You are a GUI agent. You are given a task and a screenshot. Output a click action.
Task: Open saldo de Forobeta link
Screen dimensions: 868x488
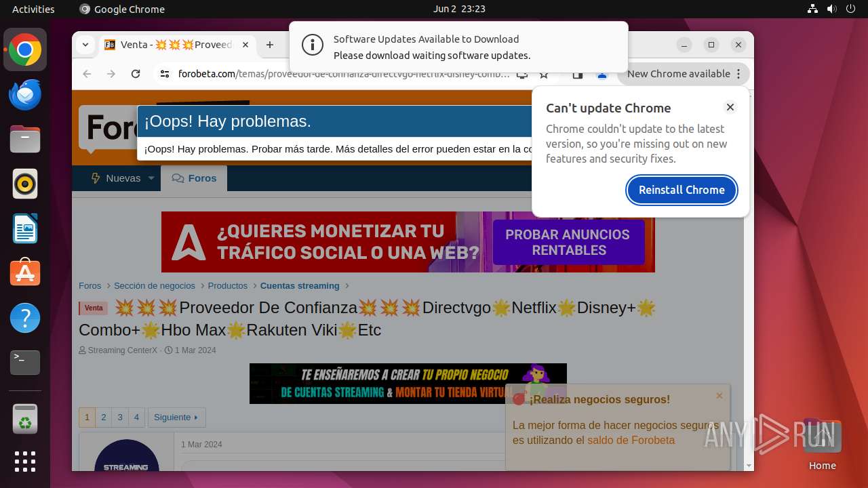[x=631, y=441]
